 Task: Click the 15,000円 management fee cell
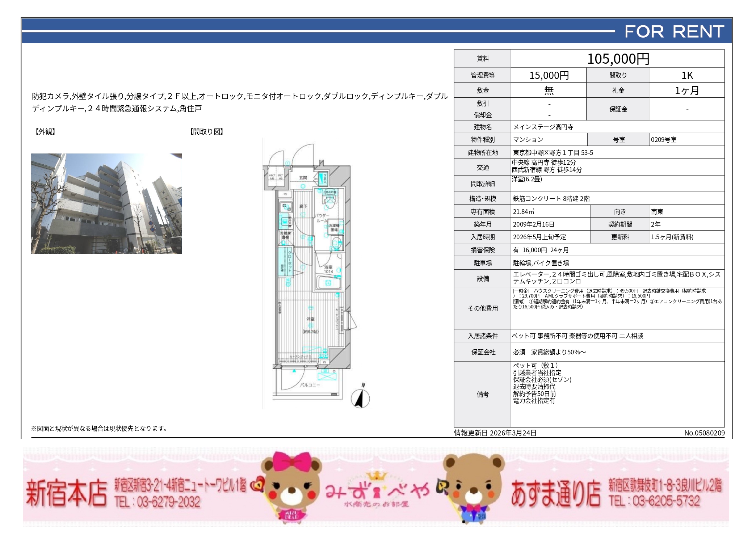[x=549, y=75]
